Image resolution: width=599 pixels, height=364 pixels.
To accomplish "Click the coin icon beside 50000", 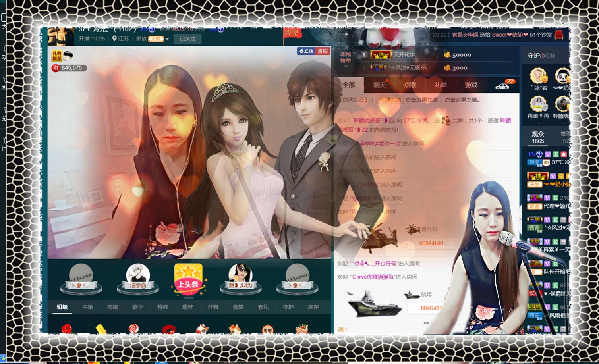I will tap(447, 55).
